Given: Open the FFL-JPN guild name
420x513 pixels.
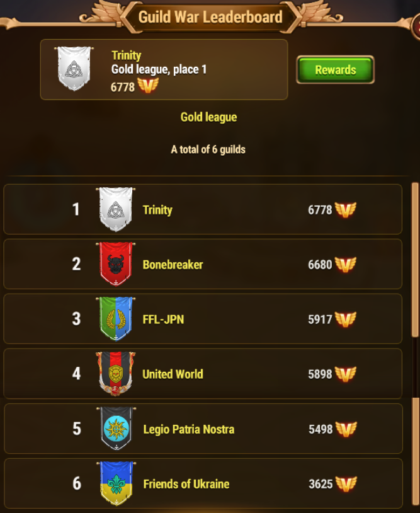Looking at the screenshot, I should pyautogui.click(x=164, y=320).
